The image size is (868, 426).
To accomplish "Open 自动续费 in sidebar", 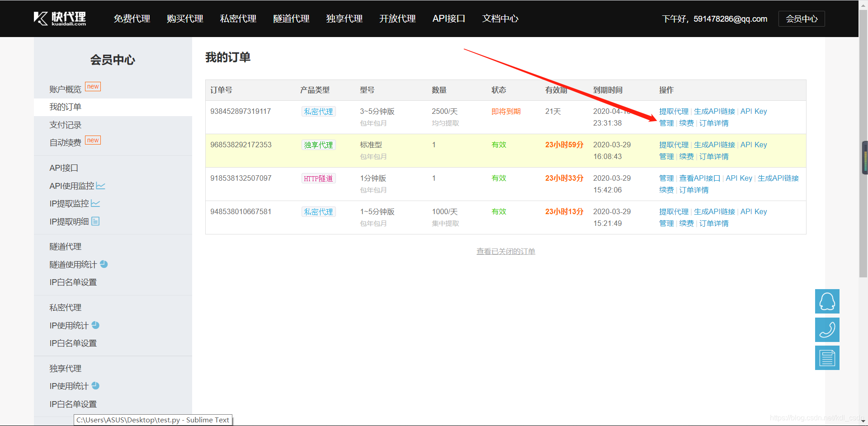I will click(x=65, y=143).
